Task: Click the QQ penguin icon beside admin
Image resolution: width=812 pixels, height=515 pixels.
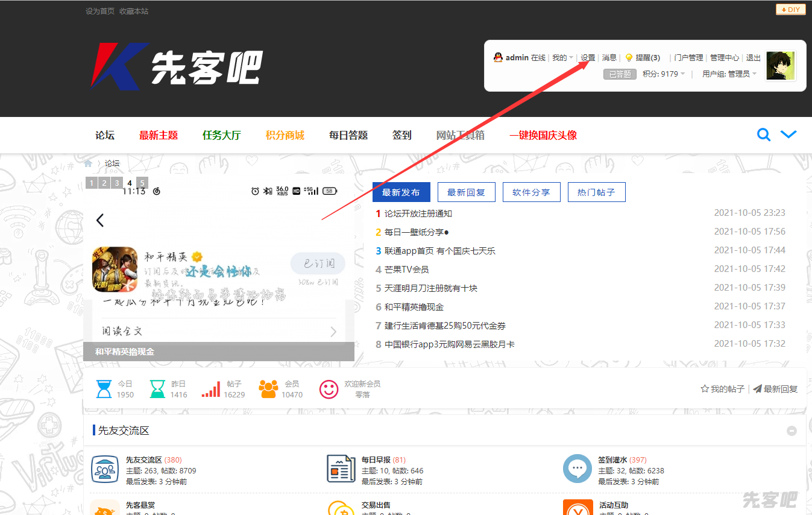Action: [498, 57]
